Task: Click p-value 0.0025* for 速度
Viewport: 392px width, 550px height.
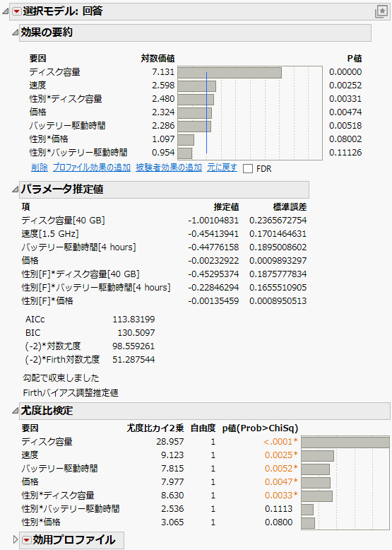Action: tap(281, 455)
